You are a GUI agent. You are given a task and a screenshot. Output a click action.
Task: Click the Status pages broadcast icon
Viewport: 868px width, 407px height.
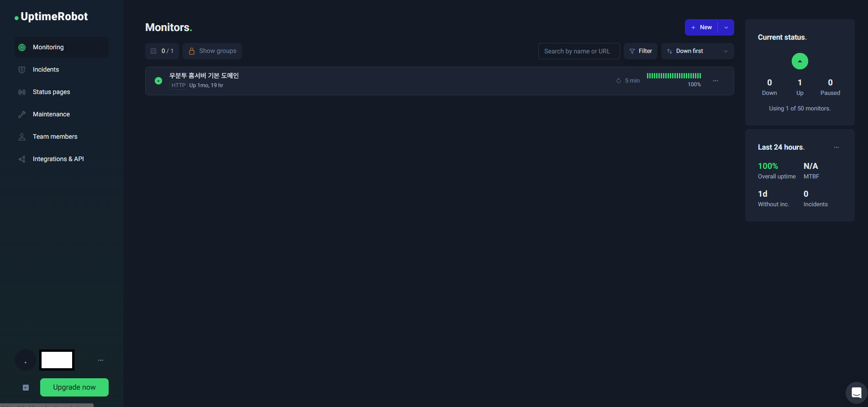click(22, 92)
